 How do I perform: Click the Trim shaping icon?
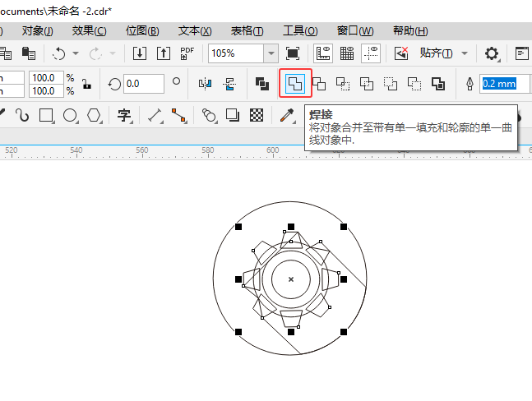[x=319, y=83]
